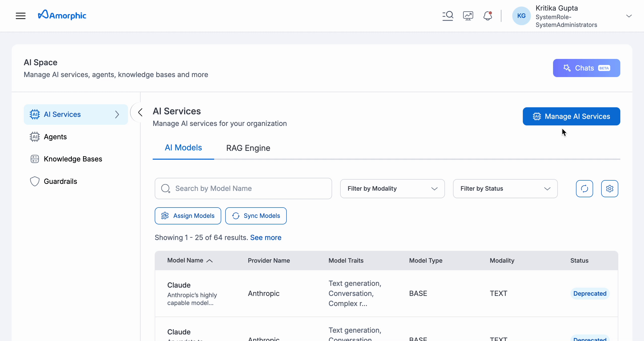Click the See more results link

click(x=266, y=237)
